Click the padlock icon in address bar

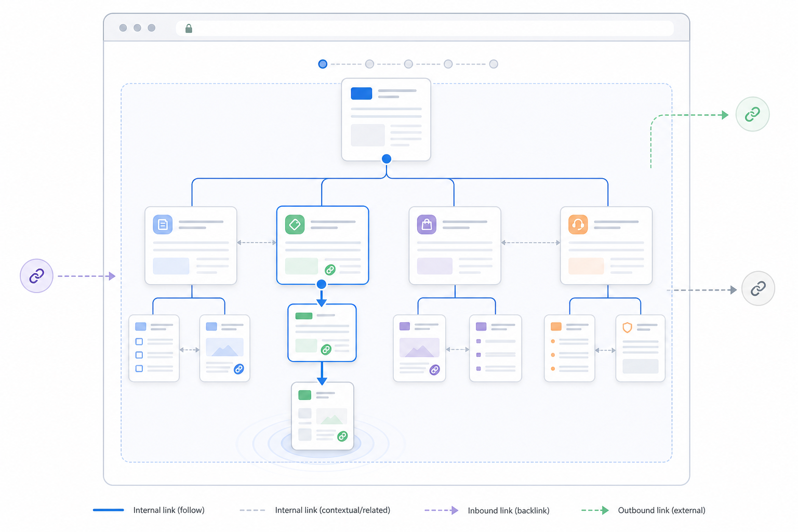189,28
